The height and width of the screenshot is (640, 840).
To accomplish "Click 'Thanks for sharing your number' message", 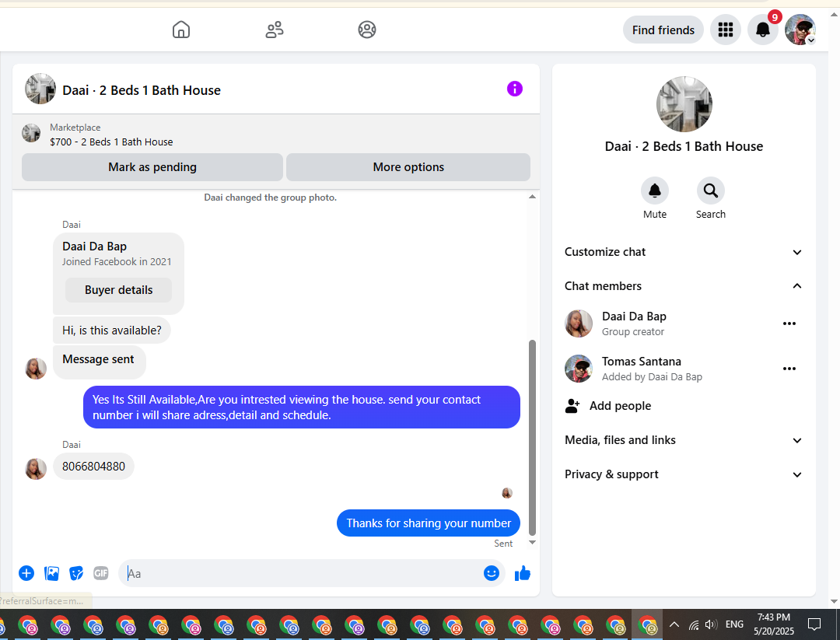I will click(429, 523).
